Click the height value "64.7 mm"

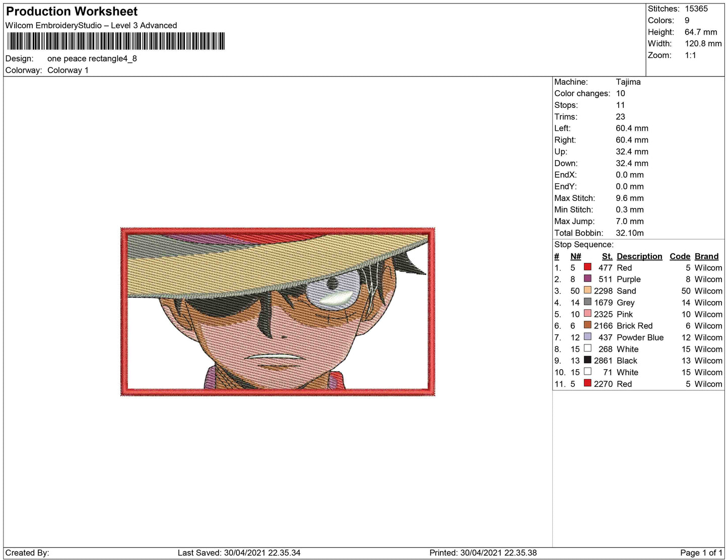pyautogui.click(x=701, y=32)
